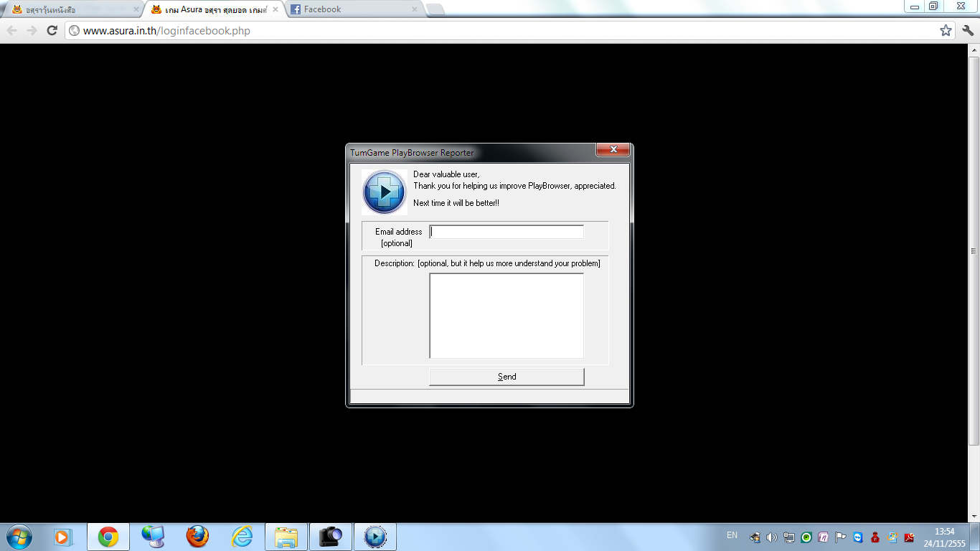Open a new browser tab
Screen dimensions: 980x551
point(435,9)
